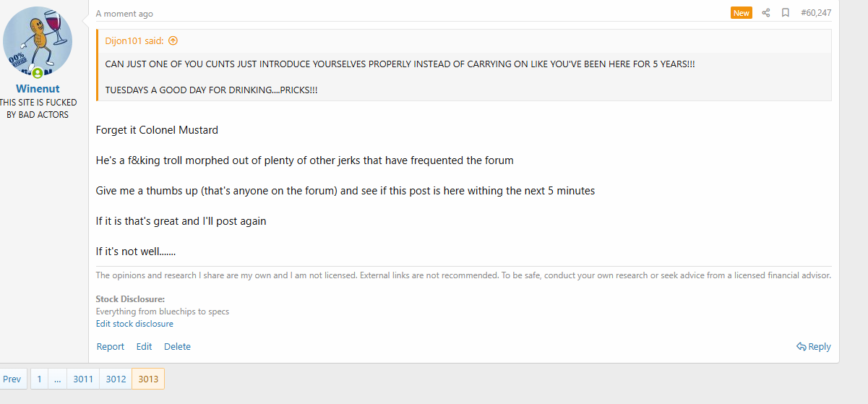
Task: Delete this post
Action: click(x=177, y=347)
